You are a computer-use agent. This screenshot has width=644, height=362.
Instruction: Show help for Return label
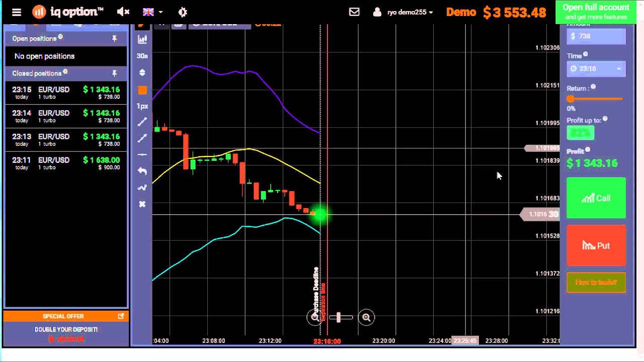click(593, 87)
